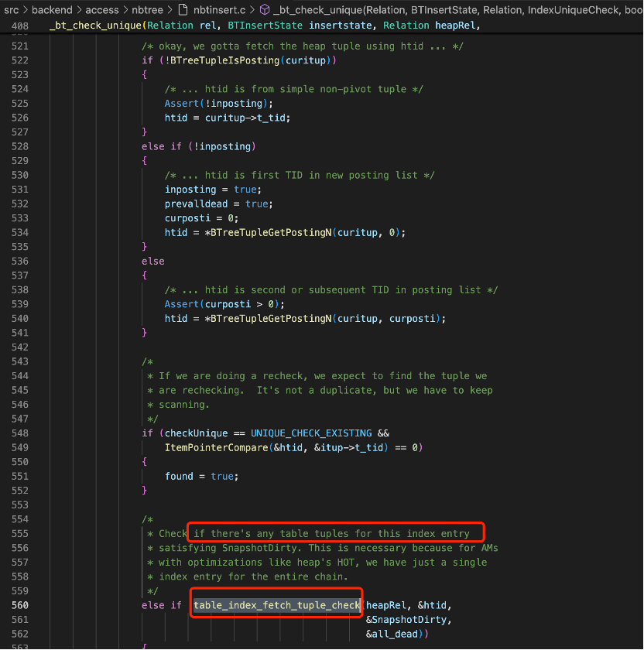The image size is (644, 650).
Task: Select the nbtinsert.c breadcrumb file name
Action: [x=219, y=9]
